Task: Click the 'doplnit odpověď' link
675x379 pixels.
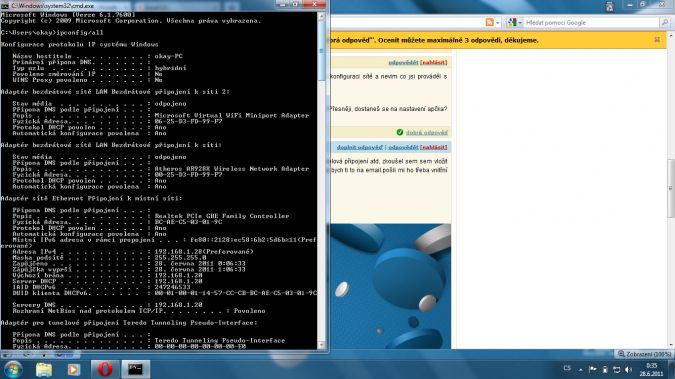Action: tap(359, 147)
